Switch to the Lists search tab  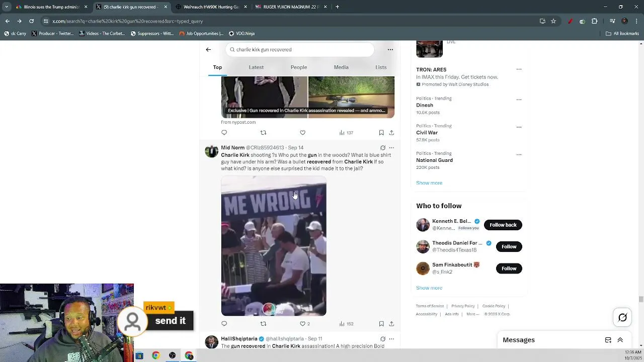point(381,67)
